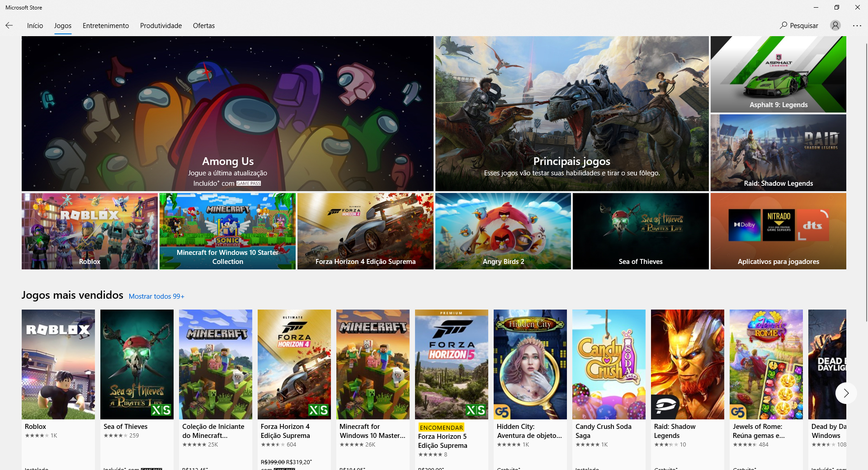This screenshot has height=470, width=868.
Task: Select Candy Crush Soda Saga cover
Action: 609,364
